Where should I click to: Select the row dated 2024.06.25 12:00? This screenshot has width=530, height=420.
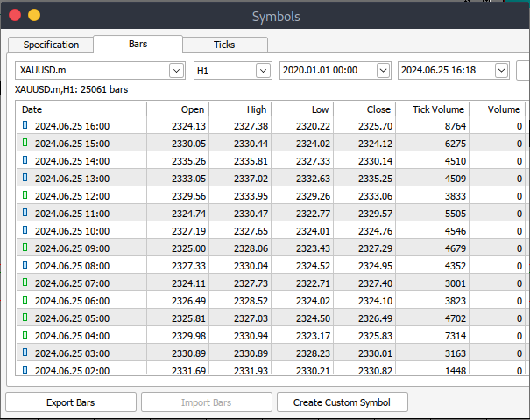point(271,196)
